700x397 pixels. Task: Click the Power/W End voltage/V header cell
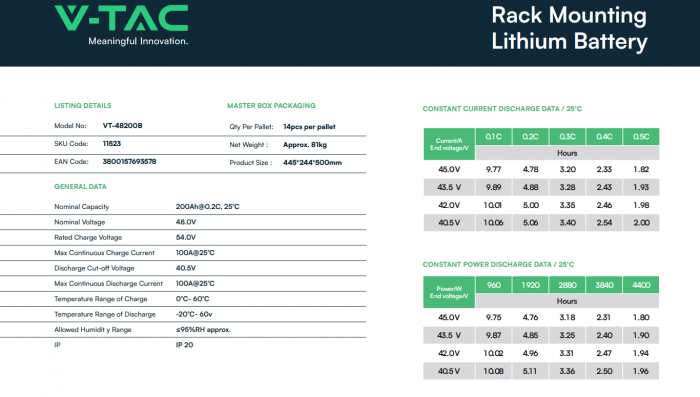click(x=449, y=293)
